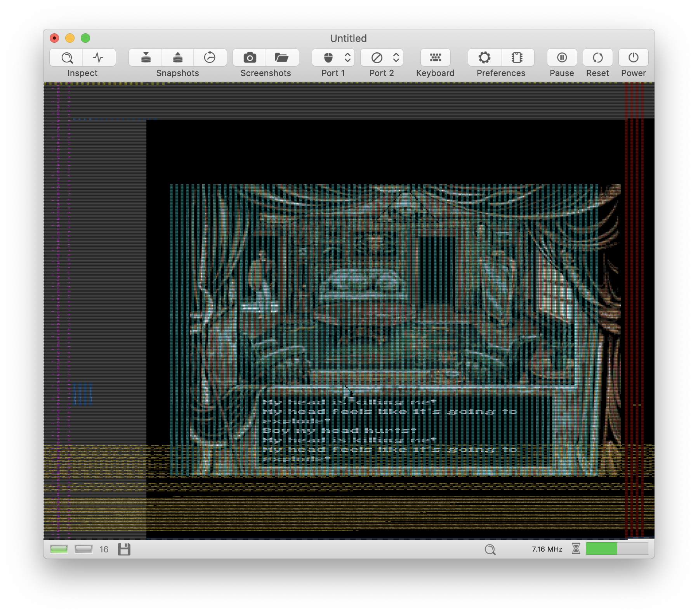
Task: Take a screenshot with the camera icon
Action: click(x=250, y=58)
